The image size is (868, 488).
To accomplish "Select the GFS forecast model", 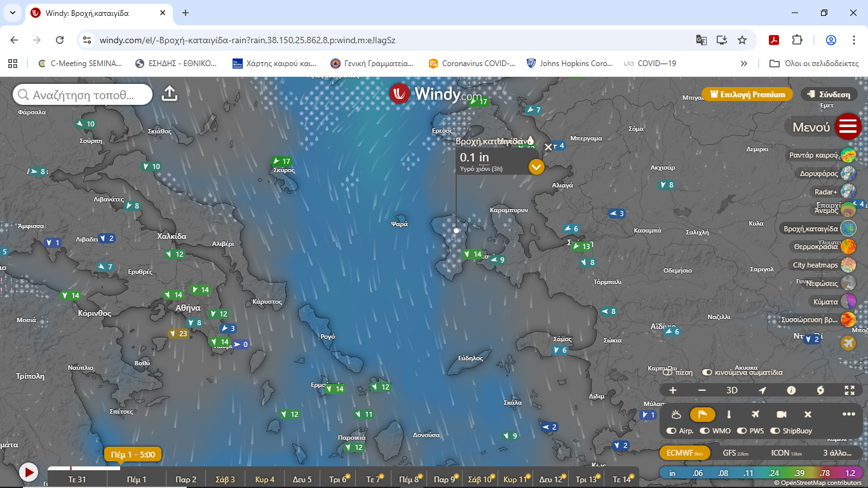I will click(x=737, y=453).
